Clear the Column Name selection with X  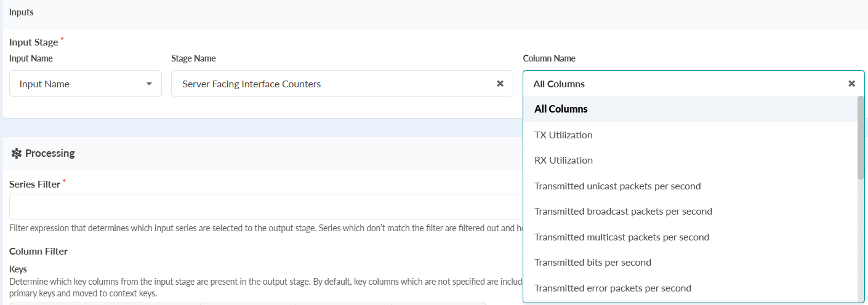(x=851, y=84)
